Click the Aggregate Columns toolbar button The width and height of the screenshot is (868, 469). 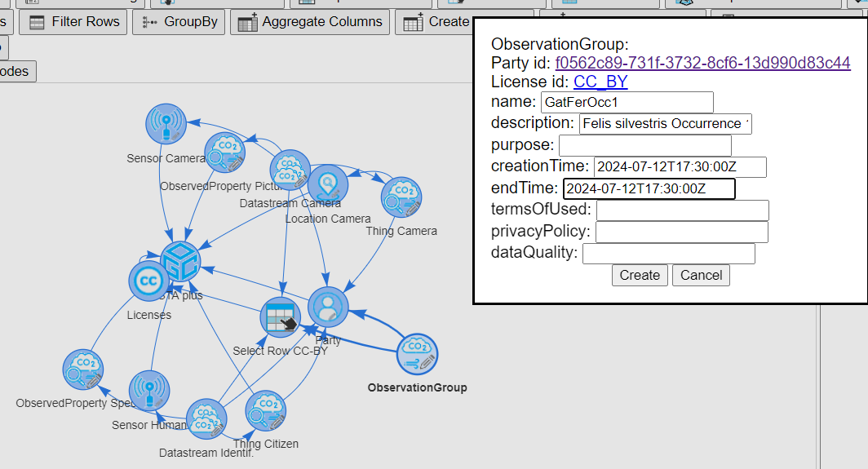310,22
